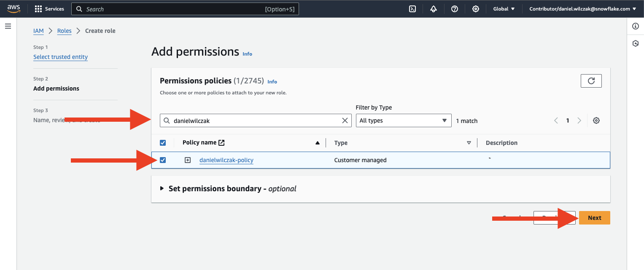Open the notifications bell
This screenshot has width=644, height=270.
[x=434, y=9]
